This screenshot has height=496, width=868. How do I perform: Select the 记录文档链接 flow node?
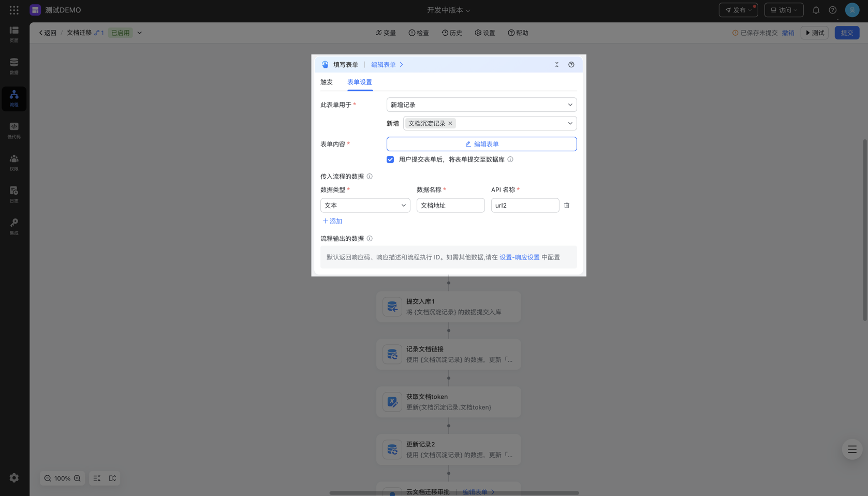[448, 354]
